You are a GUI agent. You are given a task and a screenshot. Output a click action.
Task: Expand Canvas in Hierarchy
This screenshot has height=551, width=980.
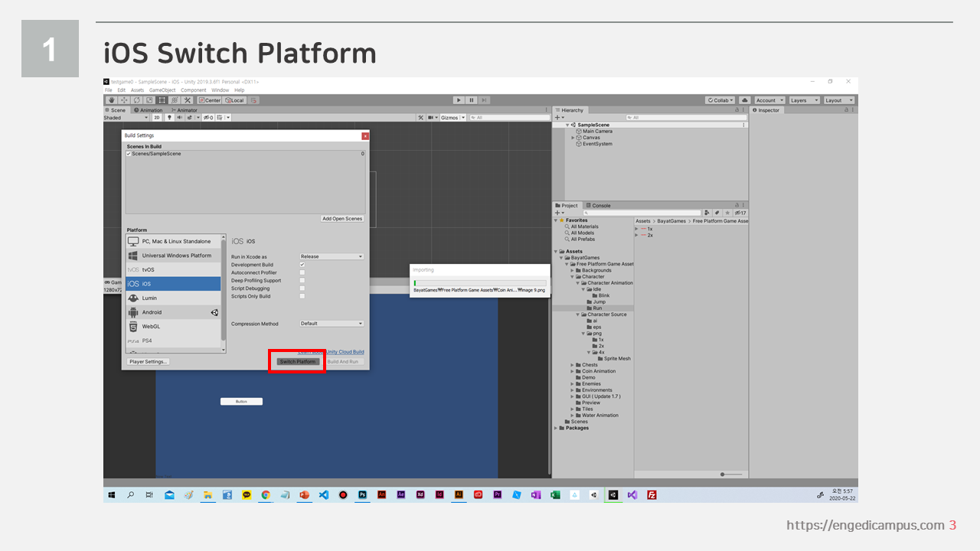tap(573, 138)
